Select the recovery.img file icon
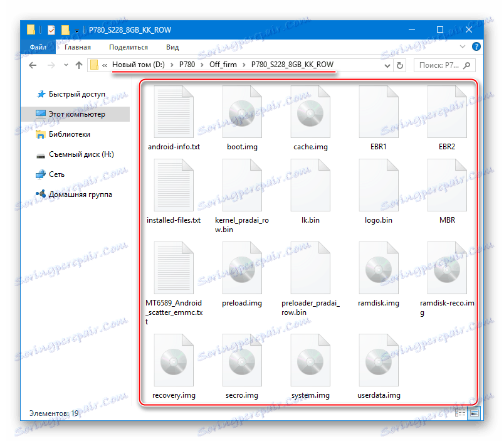The height and width of the screenshot is (441, 504). click(x=174, y=360)
